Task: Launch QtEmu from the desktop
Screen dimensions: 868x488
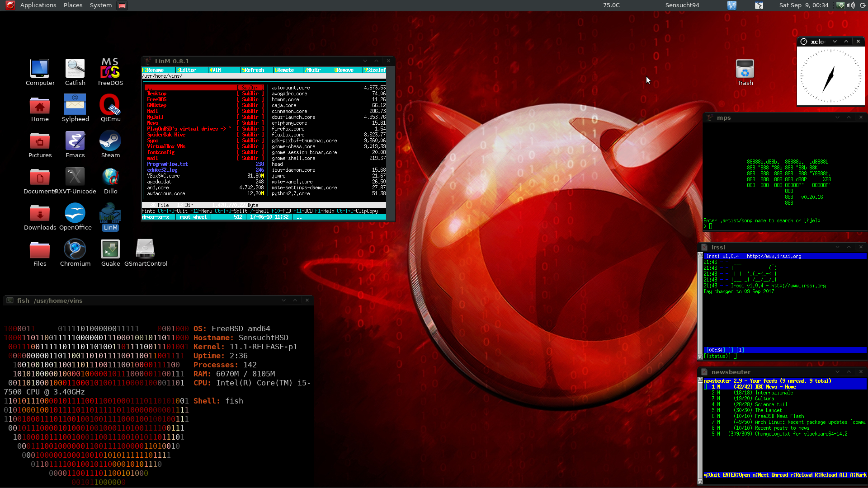Action: pos(110,105)
